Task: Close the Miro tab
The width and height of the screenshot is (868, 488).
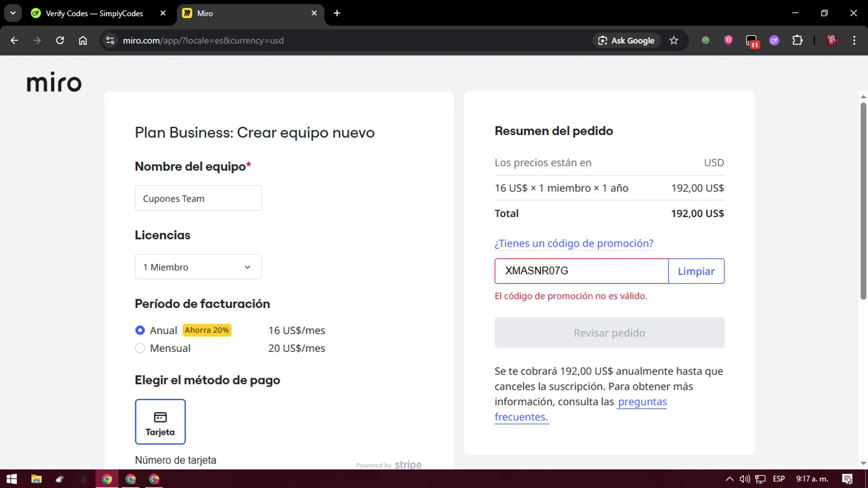Action: tap(314, 13)
